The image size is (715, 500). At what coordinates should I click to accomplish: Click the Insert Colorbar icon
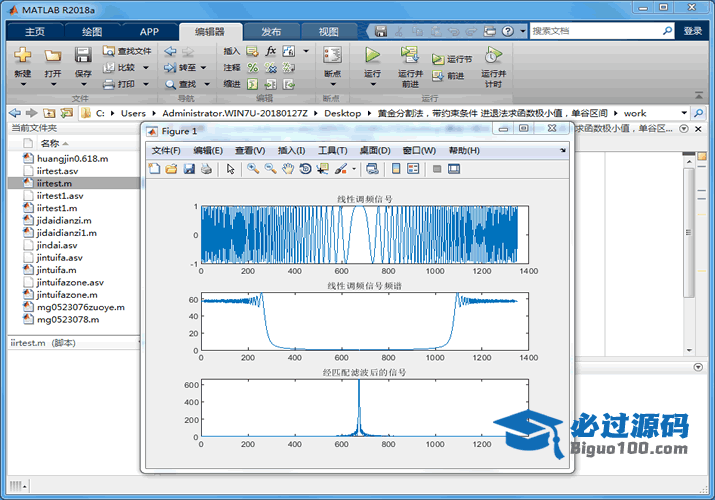click(x=396, y=169)
